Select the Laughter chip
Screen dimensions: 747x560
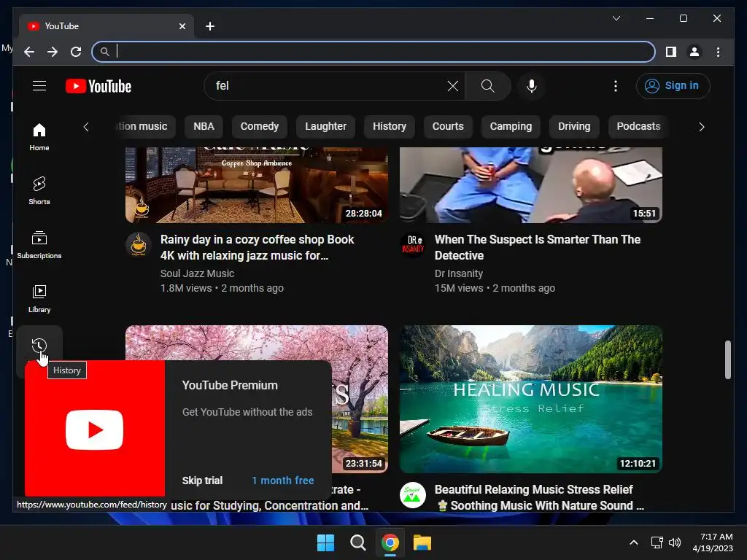click(325, 126)
